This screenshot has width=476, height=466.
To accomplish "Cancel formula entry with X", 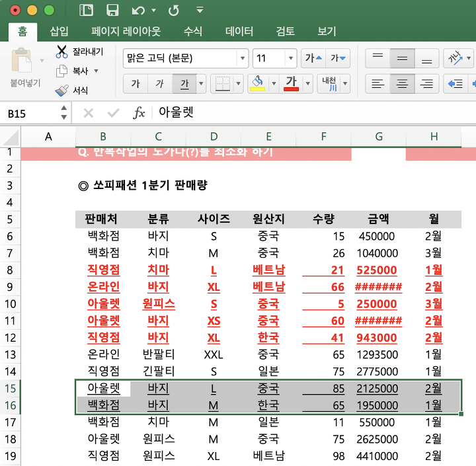I will (x=89, y=113).
